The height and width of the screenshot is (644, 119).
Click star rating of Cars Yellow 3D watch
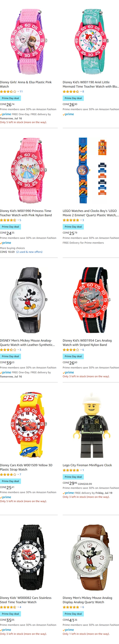(8, 475)
